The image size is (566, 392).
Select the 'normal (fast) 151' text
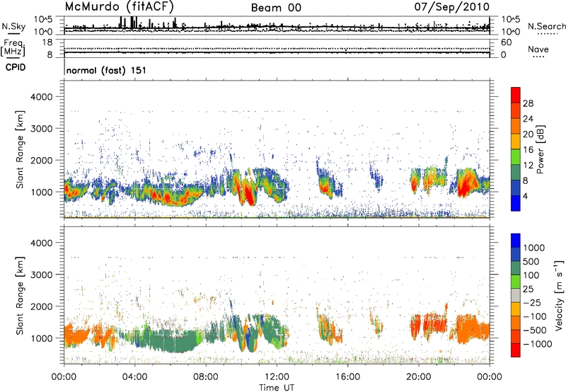coord(107,70)
